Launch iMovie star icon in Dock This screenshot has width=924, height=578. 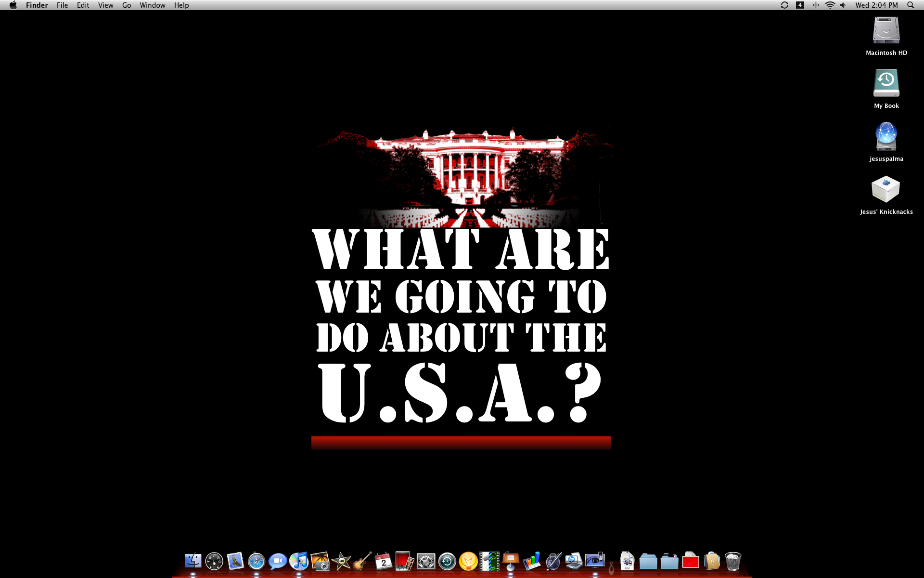pos(341,561)
